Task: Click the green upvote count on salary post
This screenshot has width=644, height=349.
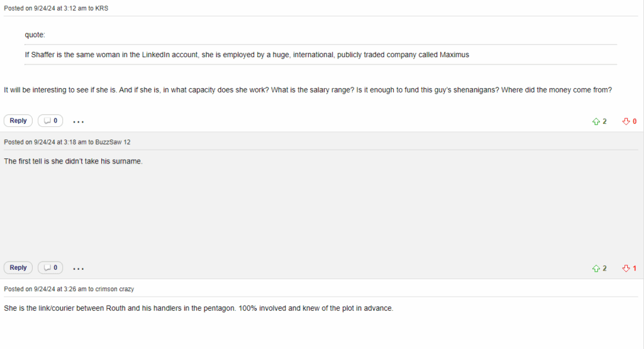Action: [604, 121]
